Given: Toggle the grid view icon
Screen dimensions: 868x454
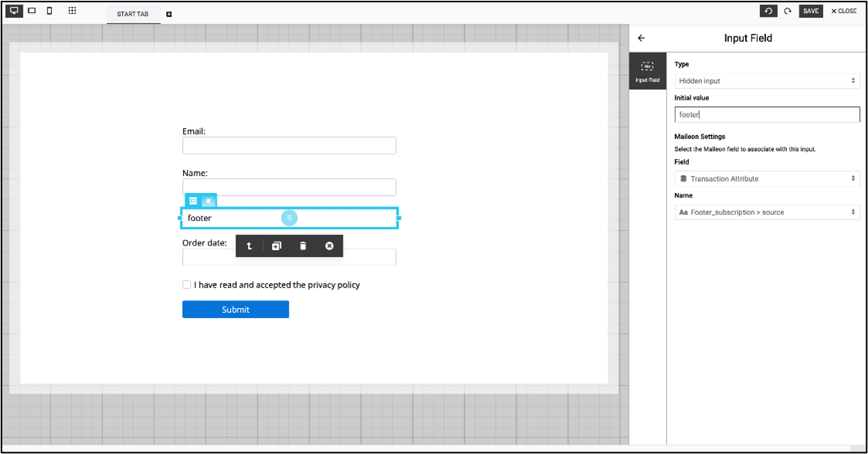Looking at the screenshot, I should pos(72,11).
